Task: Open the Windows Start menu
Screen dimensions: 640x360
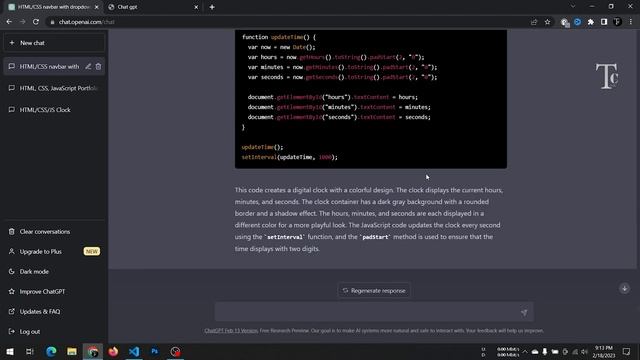Action: click(x=10, y=351)
